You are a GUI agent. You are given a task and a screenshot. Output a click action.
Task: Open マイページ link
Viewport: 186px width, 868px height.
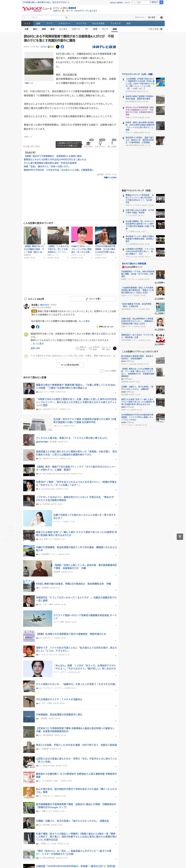click(139, 18)
